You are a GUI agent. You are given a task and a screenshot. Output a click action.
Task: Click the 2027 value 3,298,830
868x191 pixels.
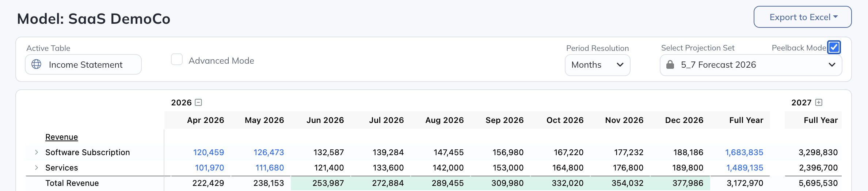click(818, 152)
